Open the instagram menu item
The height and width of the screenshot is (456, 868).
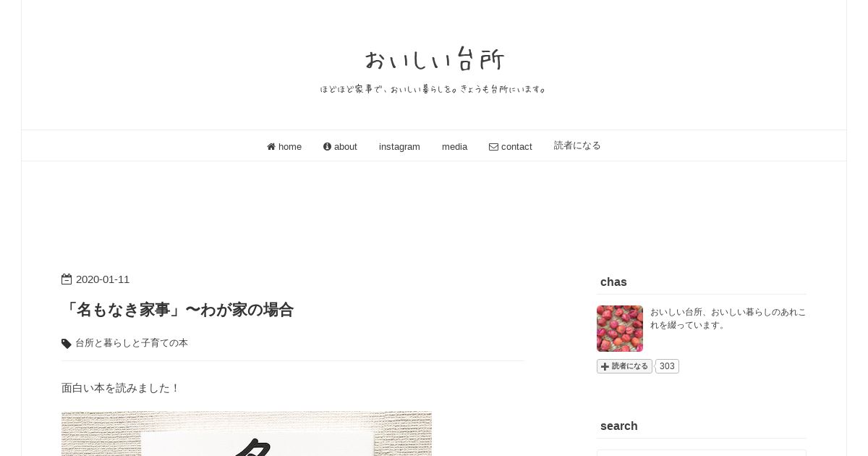(399, 147)
